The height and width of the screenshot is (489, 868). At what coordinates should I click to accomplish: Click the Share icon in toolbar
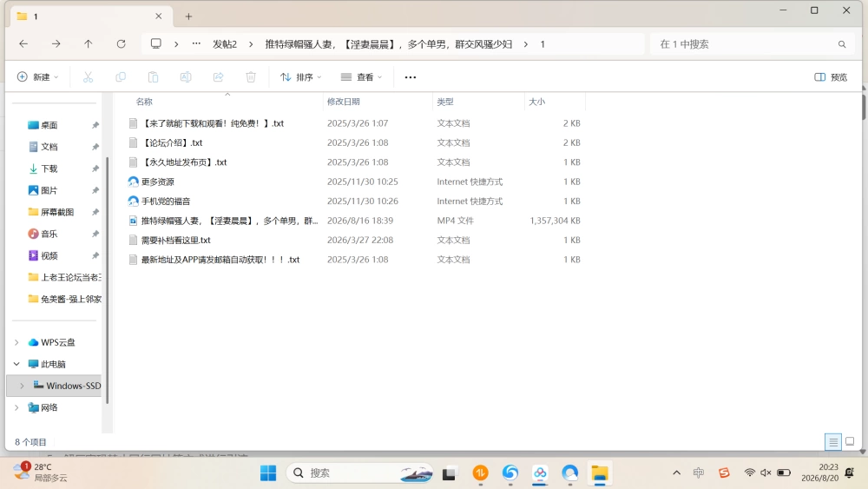pos(218,77)
